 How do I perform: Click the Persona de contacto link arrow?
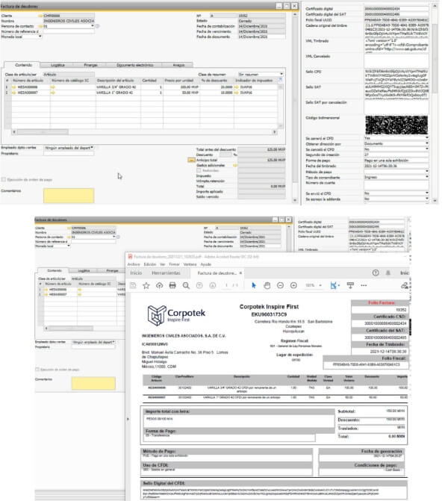point(40,26)
